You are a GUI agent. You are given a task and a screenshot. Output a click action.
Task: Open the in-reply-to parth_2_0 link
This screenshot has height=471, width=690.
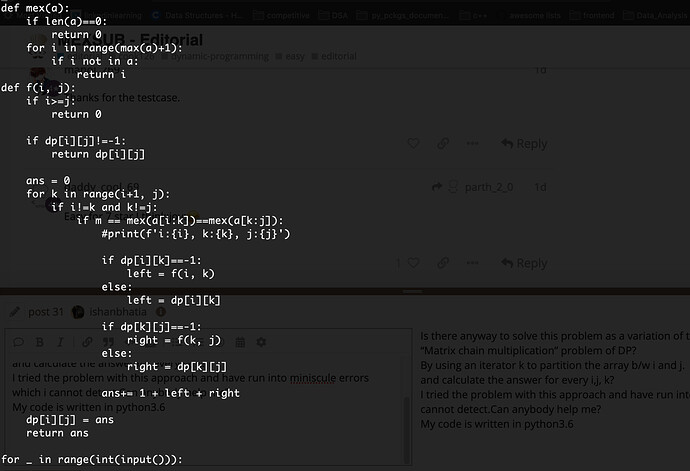click(473, 187)
